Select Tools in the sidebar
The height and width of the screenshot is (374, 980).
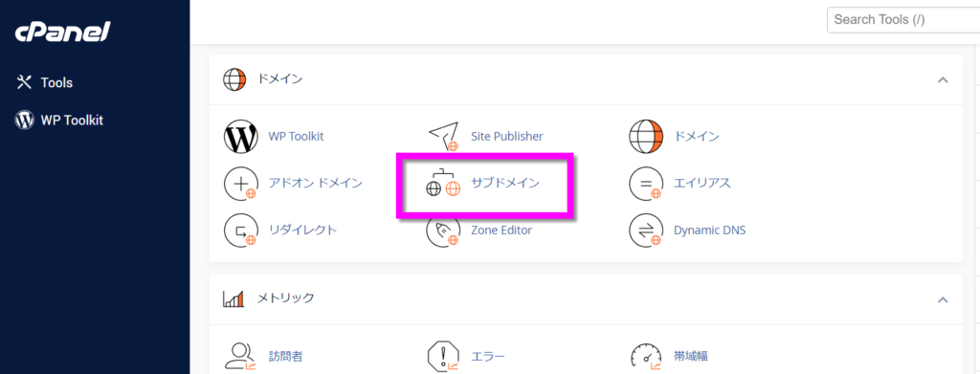[x=45, y=82]
